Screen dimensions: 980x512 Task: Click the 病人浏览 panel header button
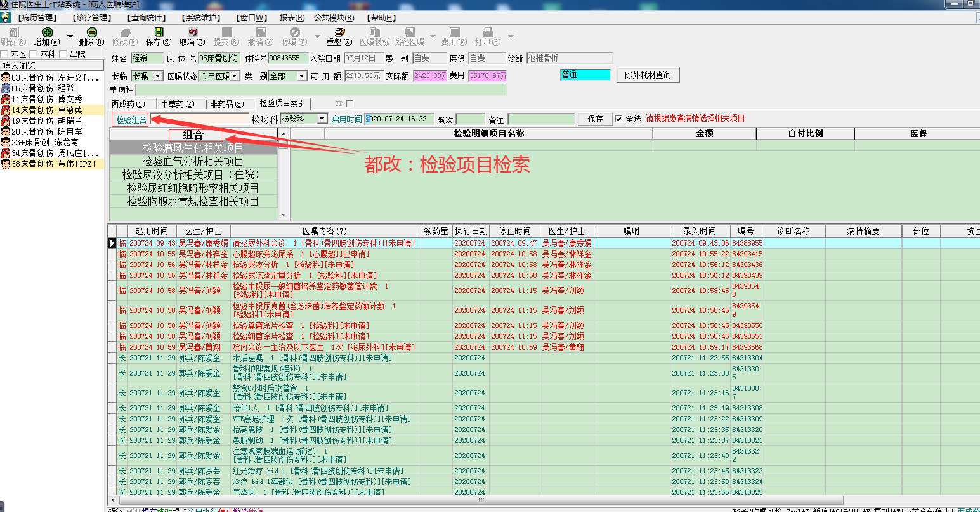[x=52, y=65]
